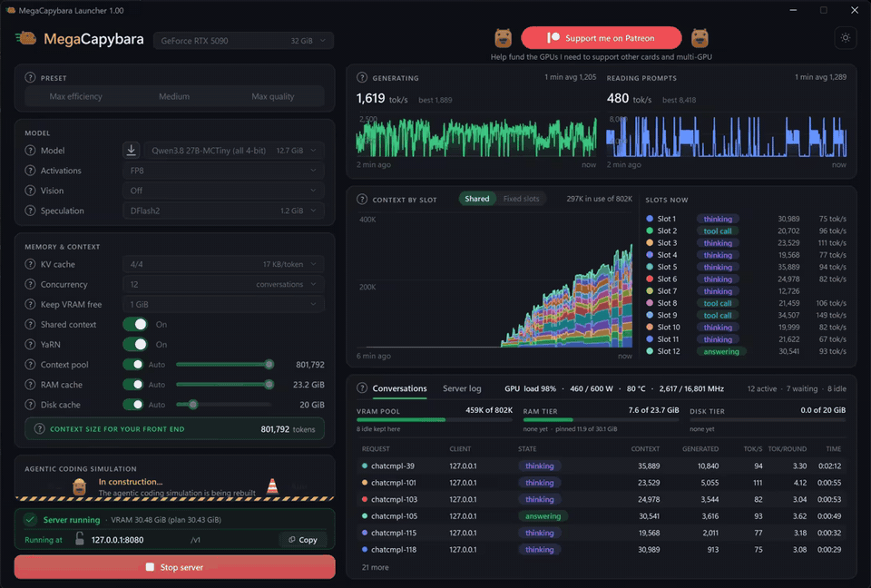Open the Concurrency conversations dropdown
Viewport: 871px width, 588px height.
coord(223,284)
